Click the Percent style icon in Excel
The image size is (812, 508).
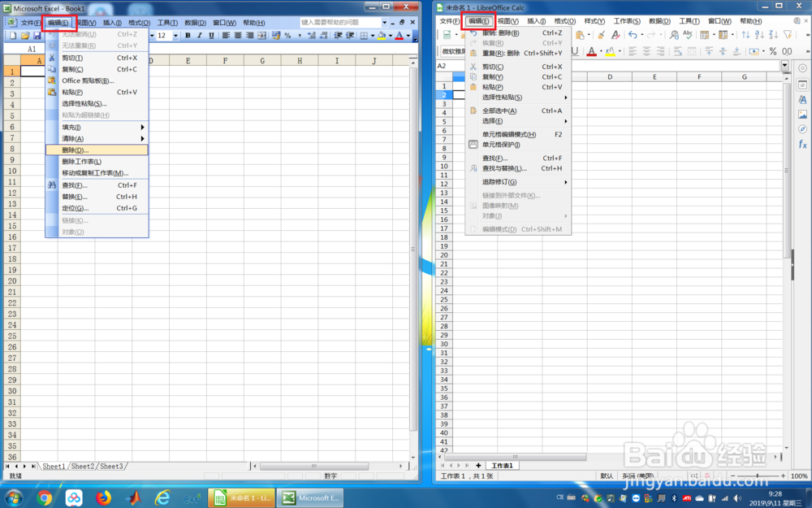click(287, 36)
